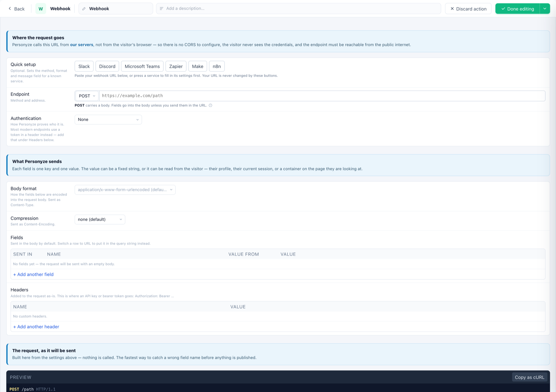Click 'The request, as it will be sent' heading
Screen dimensions: 556x392
pos(44,351)
